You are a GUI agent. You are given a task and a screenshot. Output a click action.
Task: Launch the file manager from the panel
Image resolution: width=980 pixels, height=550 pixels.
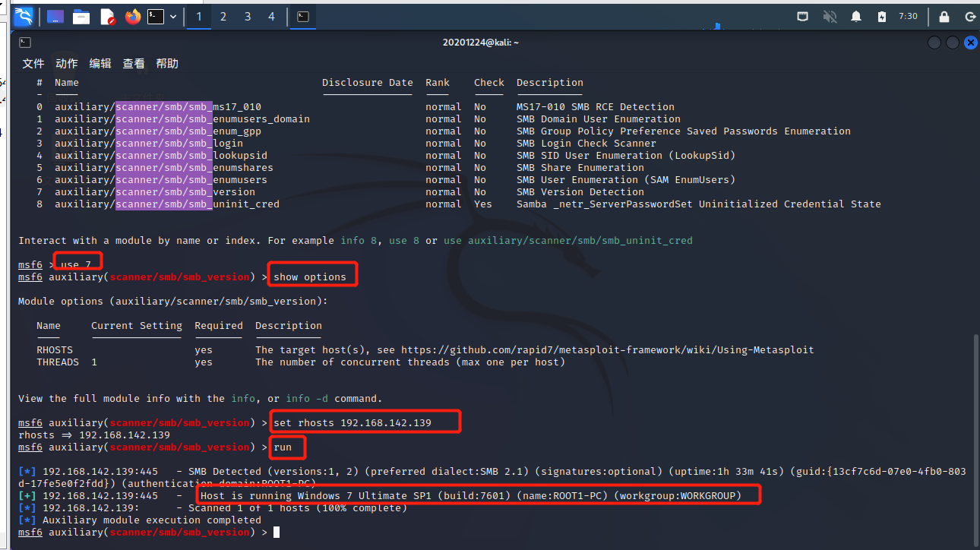[81, 16]
